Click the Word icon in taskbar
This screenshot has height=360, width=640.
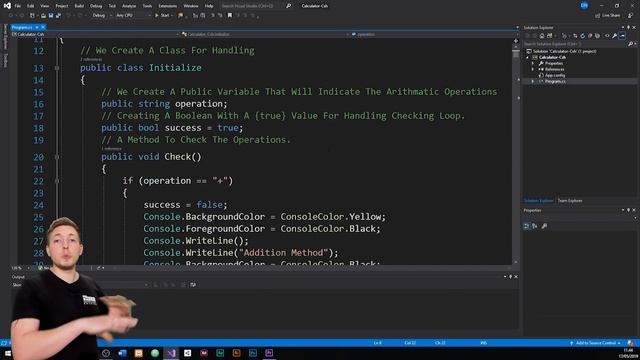click(x=122, y=353)
